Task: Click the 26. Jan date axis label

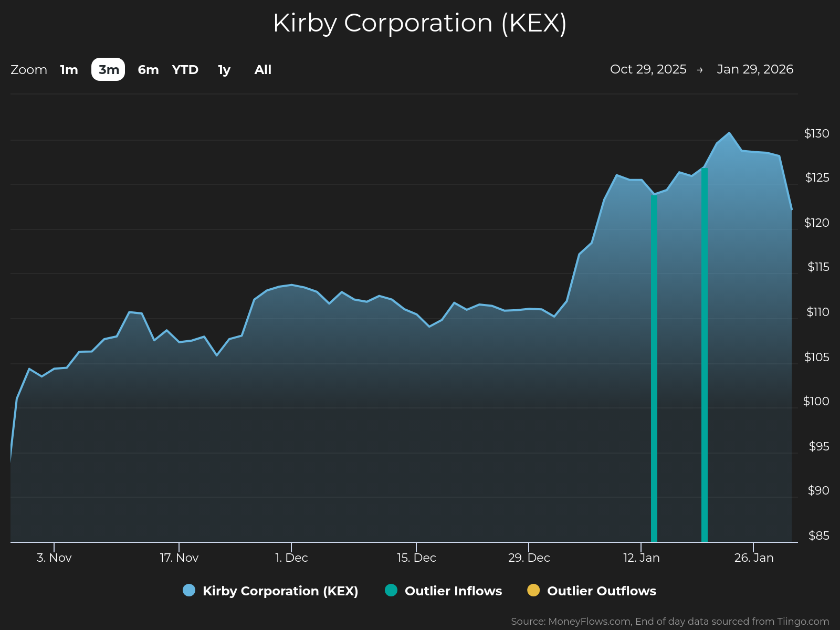Action: click(754, 558)
